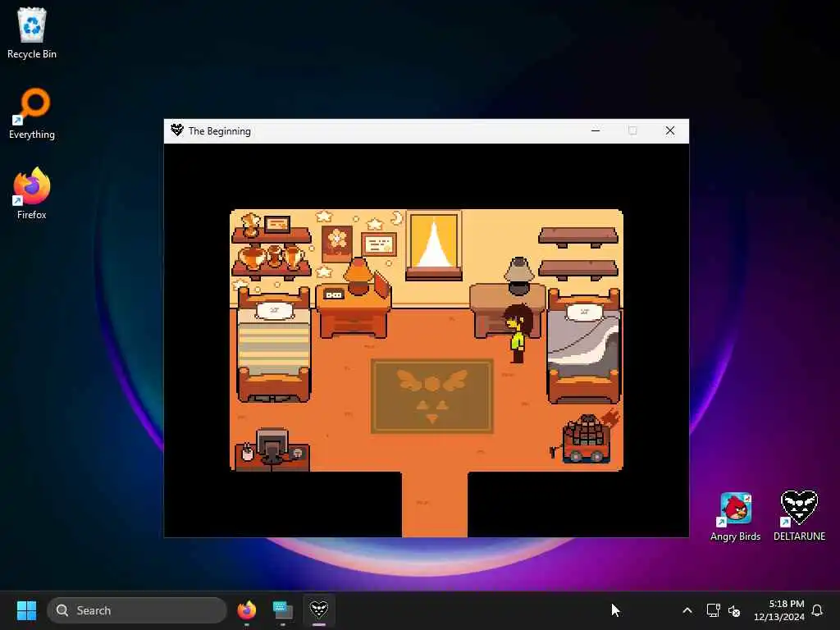Click the framed certificate on the wall
The height and width of the screenshot is (630, 840).
(379, 244)
